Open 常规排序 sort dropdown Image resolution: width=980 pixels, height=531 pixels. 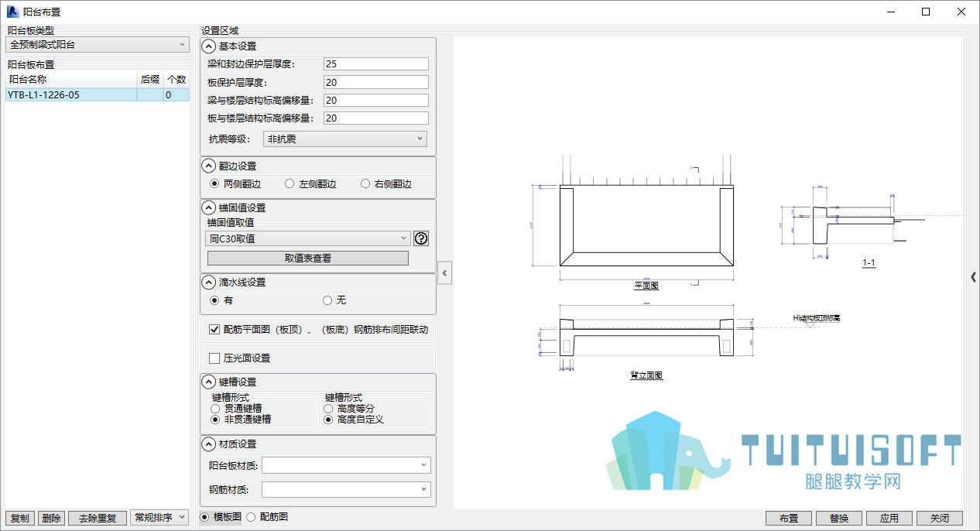pos(159,518)
